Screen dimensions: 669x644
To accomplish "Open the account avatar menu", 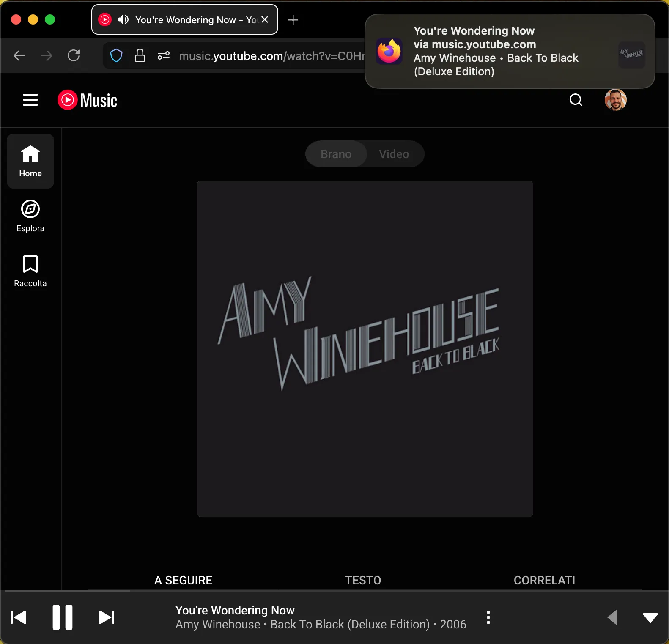I will (x=615, y=100).
